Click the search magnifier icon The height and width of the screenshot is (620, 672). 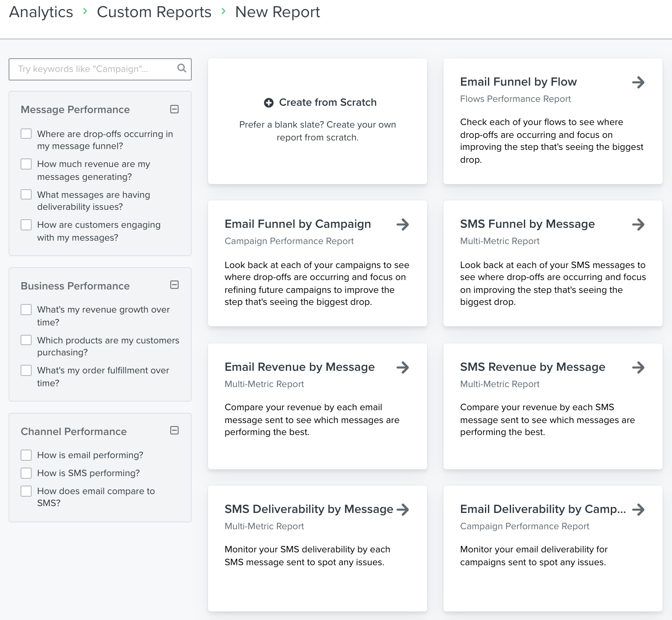coord(181,68)
